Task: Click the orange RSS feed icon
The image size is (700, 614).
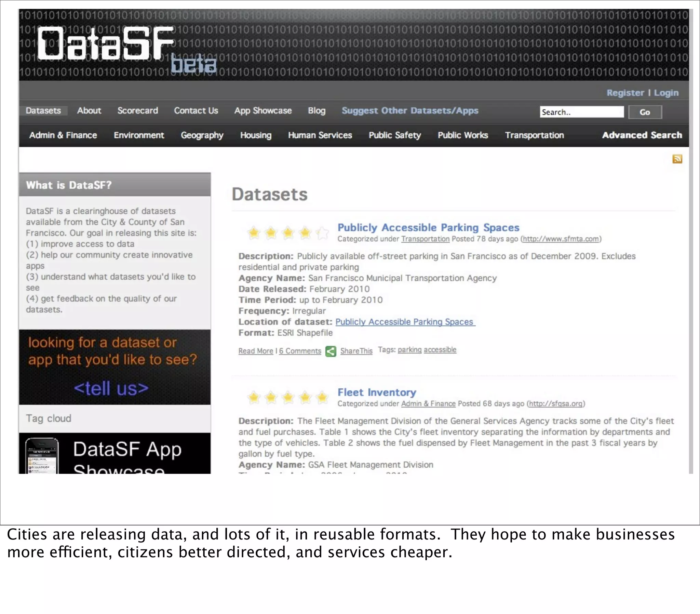Action: [677, 159]
